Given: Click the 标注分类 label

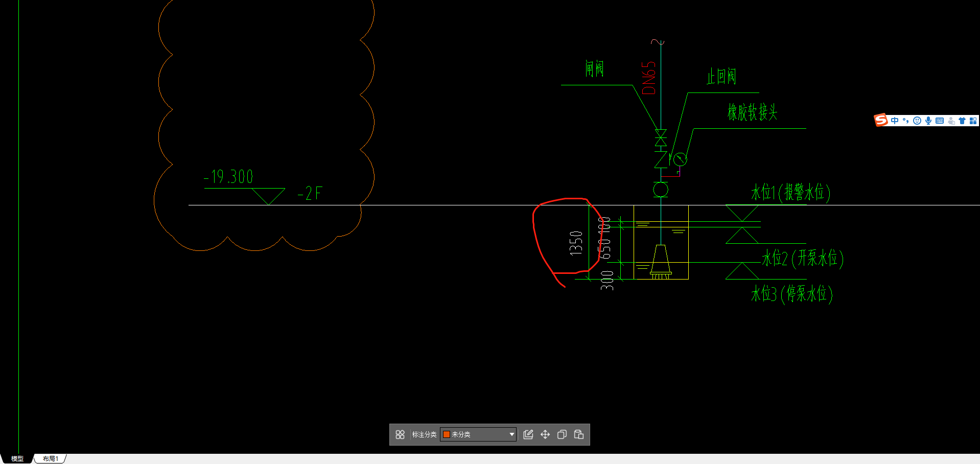Looking at the screenshot, I should pyautogui.click(x=424, y=434).
